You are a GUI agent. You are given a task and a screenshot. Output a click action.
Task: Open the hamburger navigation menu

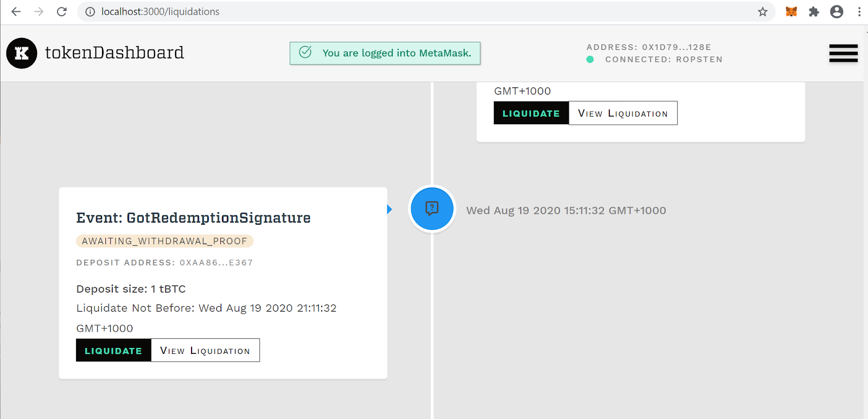point(843,53)
